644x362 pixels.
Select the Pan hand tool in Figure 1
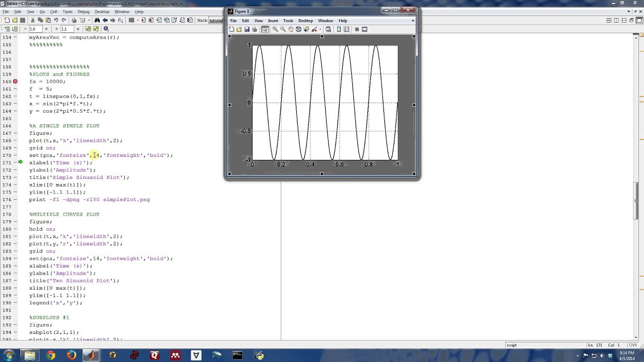pos(291,29)
